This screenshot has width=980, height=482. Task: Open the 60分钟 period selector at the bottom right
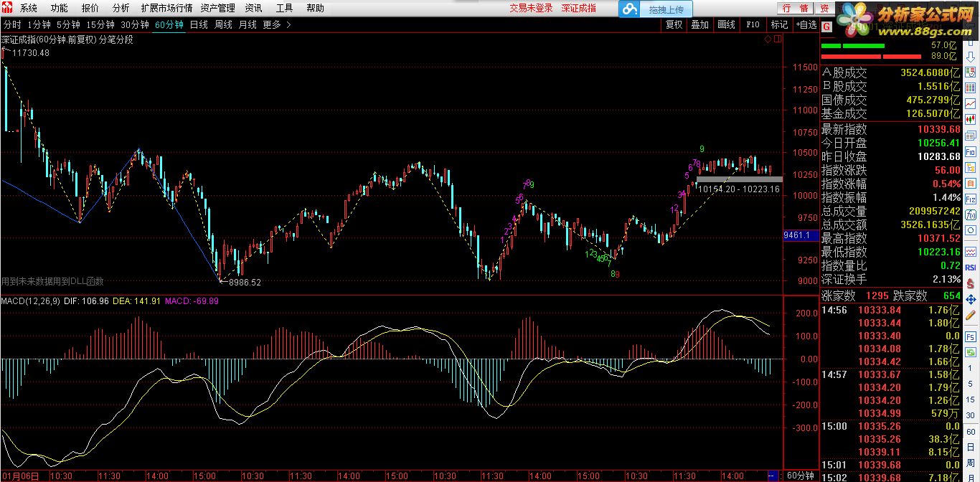(x=800, y=476)
